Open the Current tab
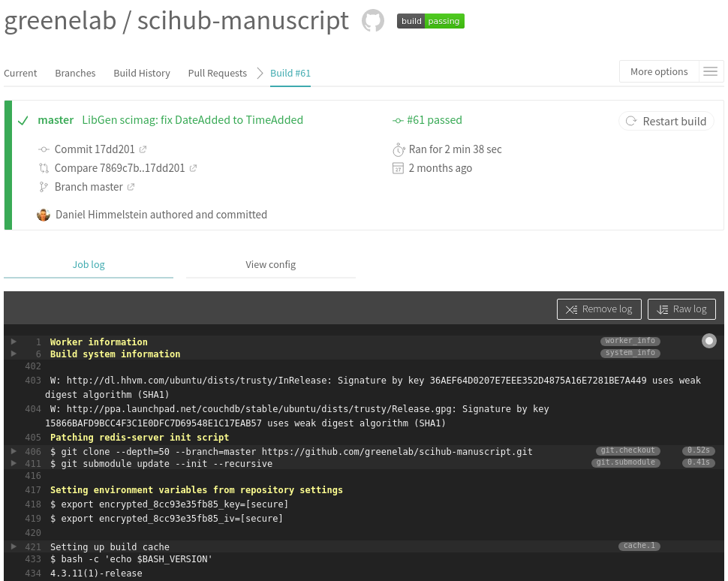The height and width of the screenshot is (581, 728). click(20, 73)
